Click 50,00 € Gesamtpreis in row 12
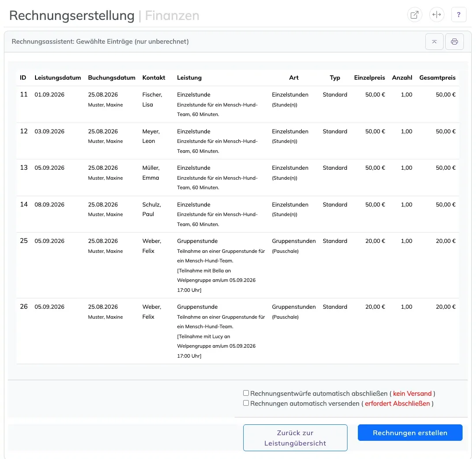 (446, 131)
